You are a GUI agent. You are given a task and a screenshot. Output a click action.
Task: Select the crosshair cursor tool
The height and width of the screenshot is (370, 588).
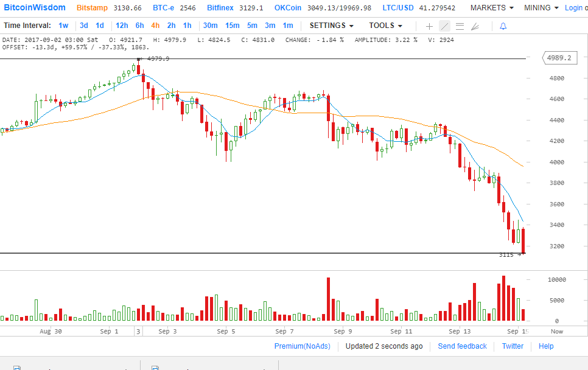[x=429, y=26]
